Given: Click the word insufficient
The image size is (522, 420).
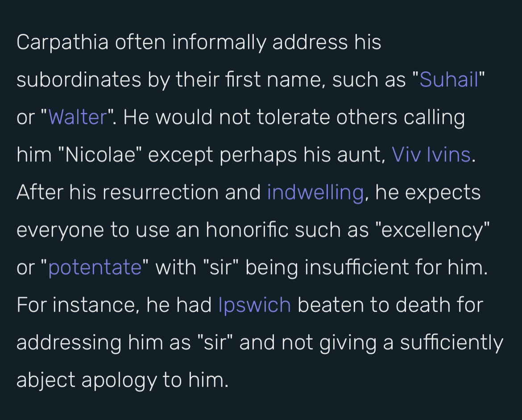Looking at the screenshot, I should click(356, 267).
